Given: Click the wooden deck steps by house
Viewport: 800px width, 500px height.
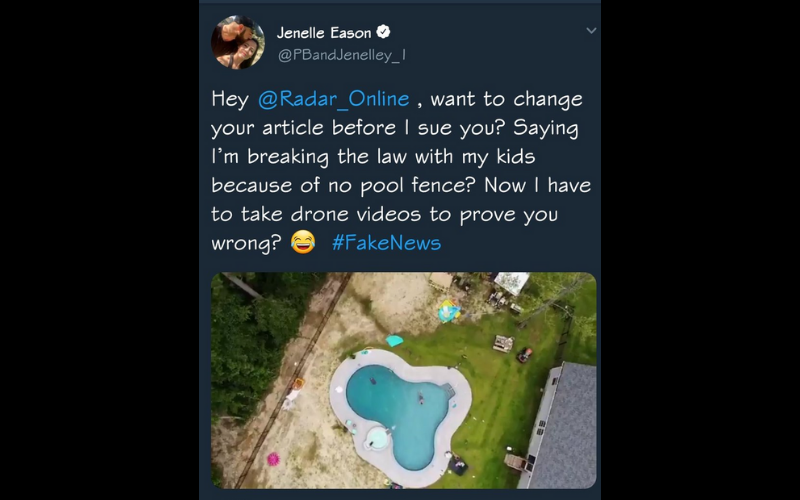Looking at the screenshot, I should point(518,463).
